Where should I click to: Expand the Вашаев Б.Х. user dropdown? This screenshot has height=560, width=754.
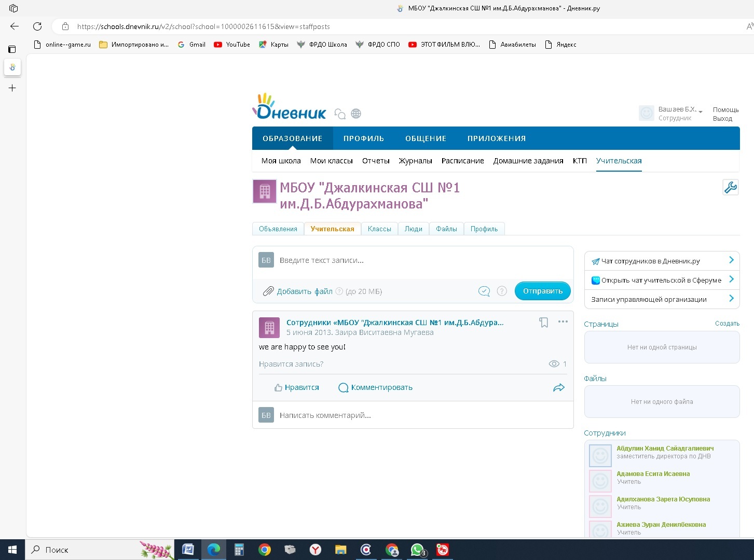(700, 111)
